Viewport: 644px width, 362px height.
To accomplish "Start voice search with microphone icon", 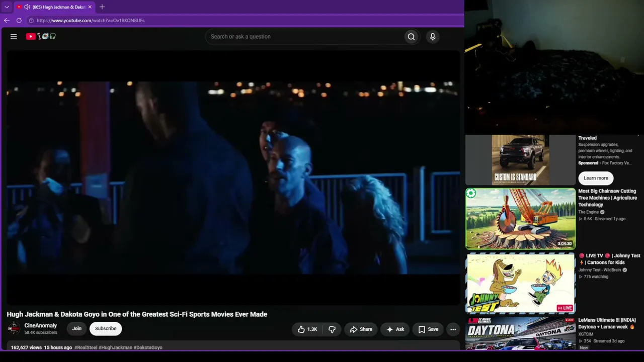I will coord(432,36).
